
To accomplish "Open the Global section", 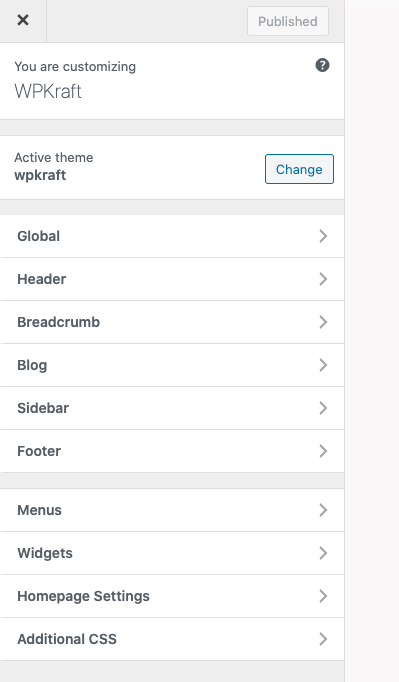I will point(172,236).
